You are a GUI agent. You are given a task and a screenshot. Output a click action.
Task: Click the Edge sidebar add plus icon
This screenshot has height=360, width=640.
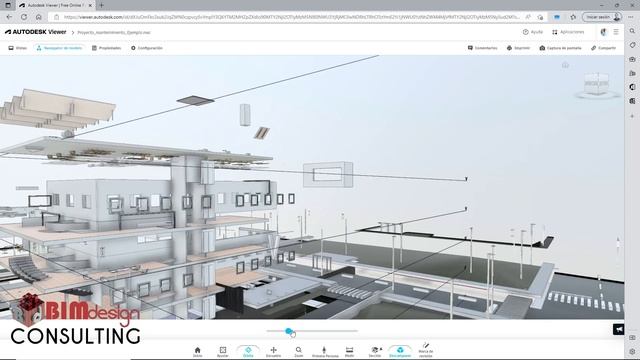(632, 116)
